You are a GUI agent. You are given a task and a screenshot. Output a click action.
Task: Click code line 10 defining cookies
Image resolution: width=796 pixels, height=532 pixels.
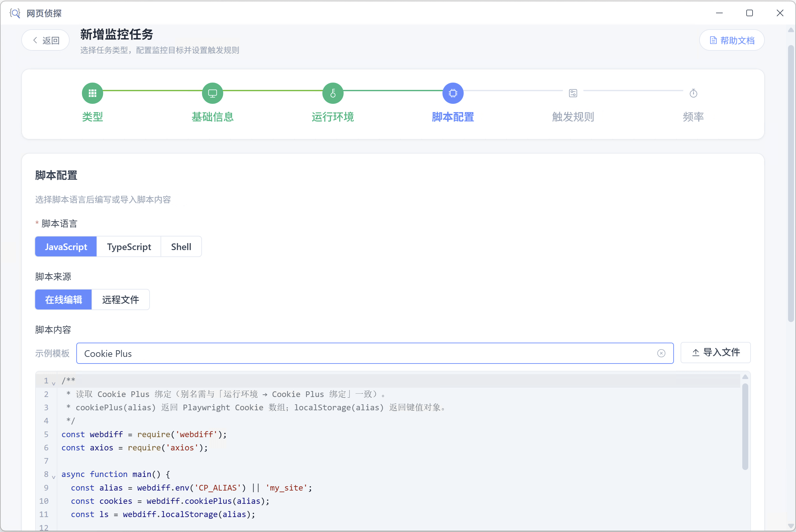pyautogui.click(x=170, y=501)
